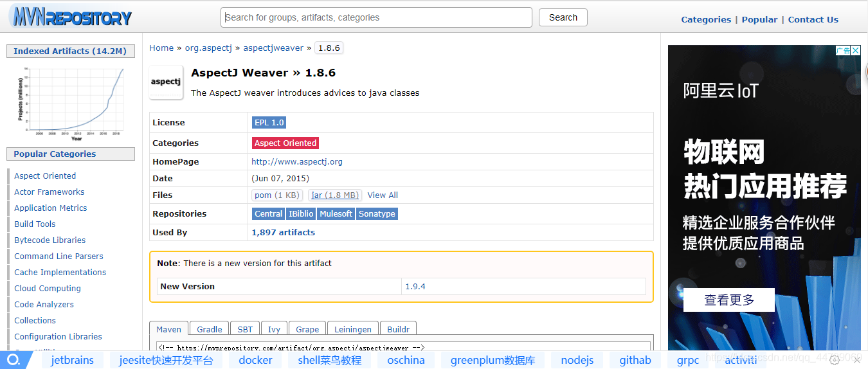Switch to the Grape tab
This screenshot has width=868, height=369.
click(307, 328)
